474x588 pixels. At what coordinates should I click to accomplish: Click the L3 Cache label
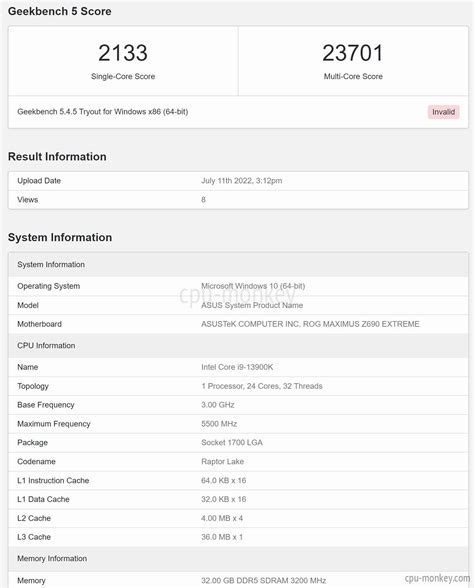click(x=34, y=537)
